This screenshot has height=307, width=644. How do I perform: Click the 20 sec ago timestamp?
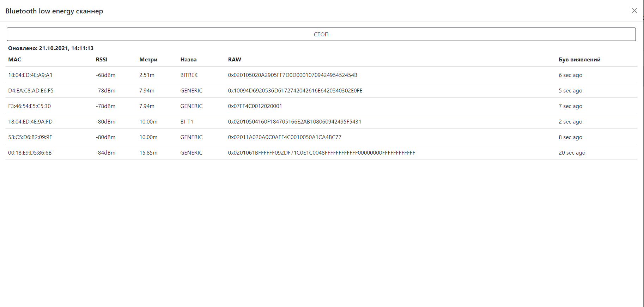[572, 152]
